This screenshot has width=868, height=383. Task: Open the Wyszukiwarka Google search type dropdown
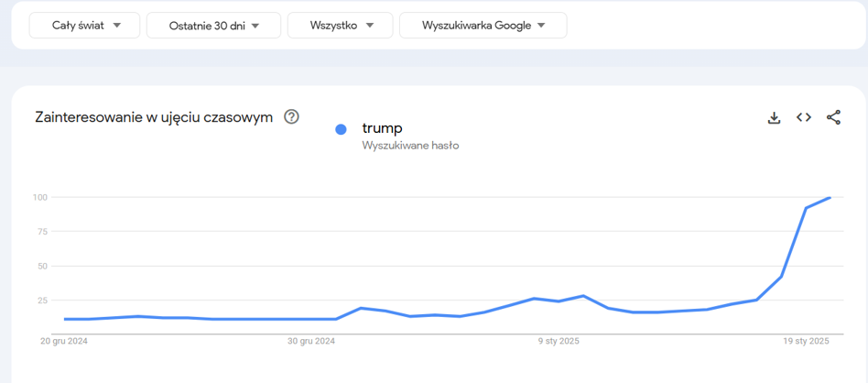[483, 26]
